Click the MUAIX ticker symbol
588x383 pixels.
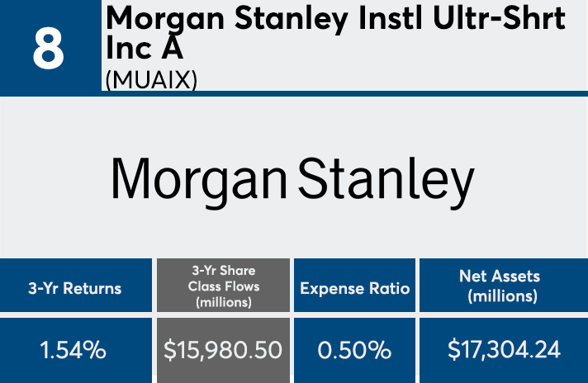[x=151, y=81]
